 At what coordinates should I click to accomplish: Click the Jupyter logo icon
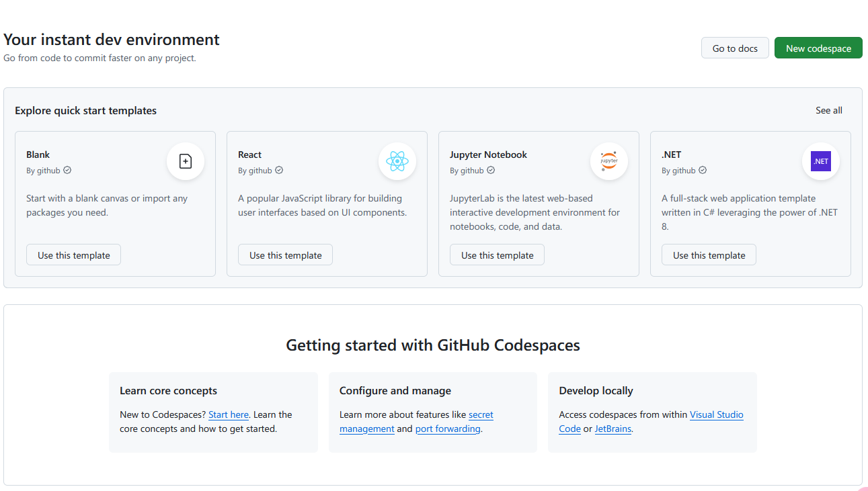point(609,161)
